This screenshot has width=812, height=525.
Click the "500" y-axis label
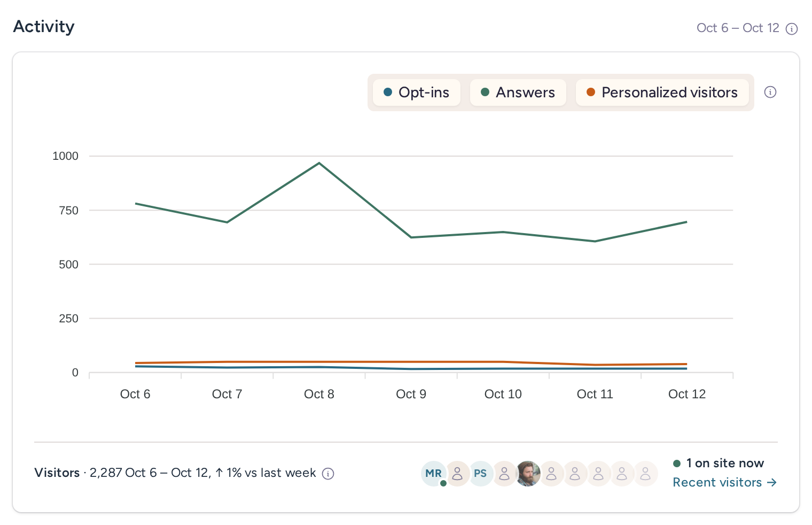tap(68, 265)
